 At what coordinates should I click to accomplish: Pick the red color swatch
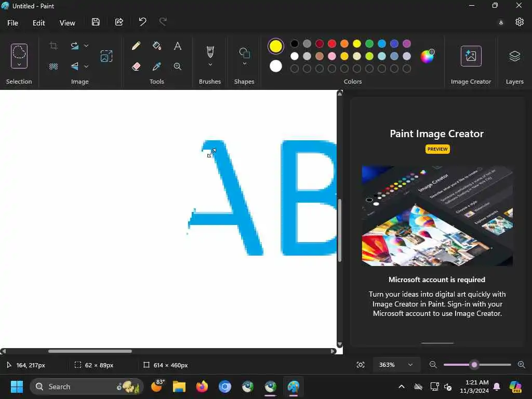332,44
